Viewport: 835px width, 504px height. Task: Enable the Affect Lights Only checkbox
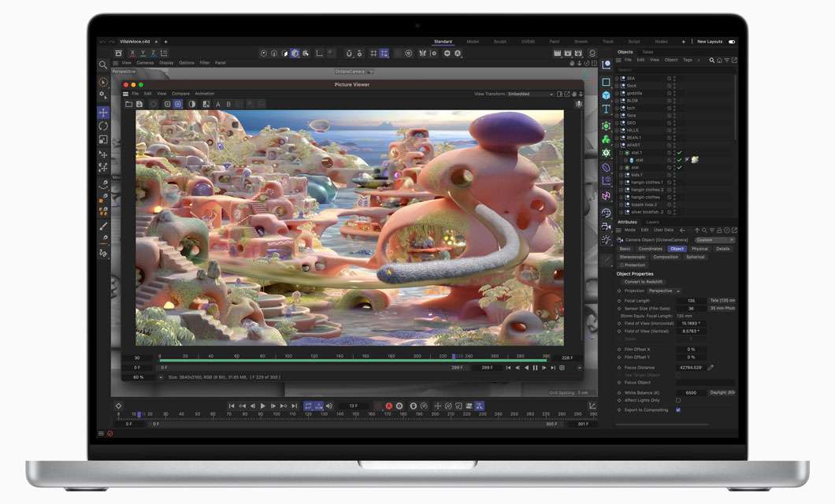coord(677,399)
